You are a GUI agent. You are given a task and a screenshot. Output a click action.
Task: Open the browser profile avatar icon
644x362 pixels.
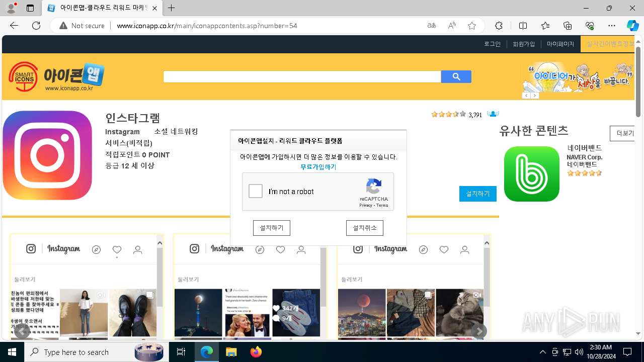pyautogui.click(x=11, y=8)
